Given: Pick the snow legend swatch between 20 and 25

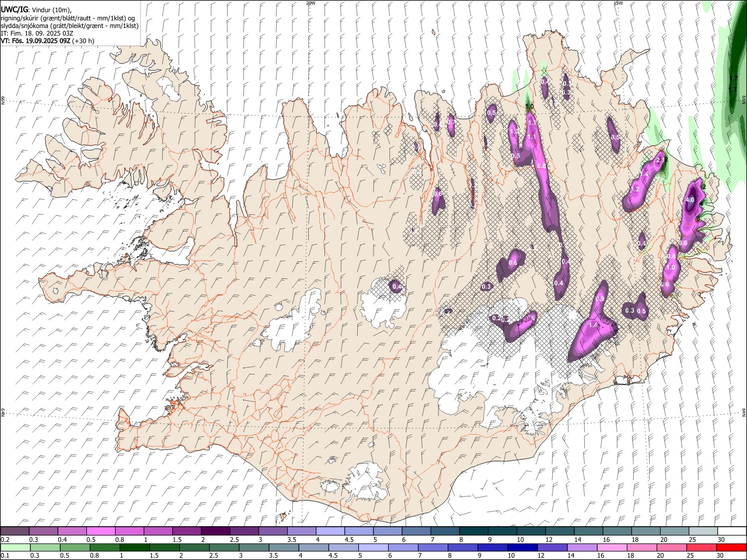Looking at the screenshot, I should [x=673, y=531].
